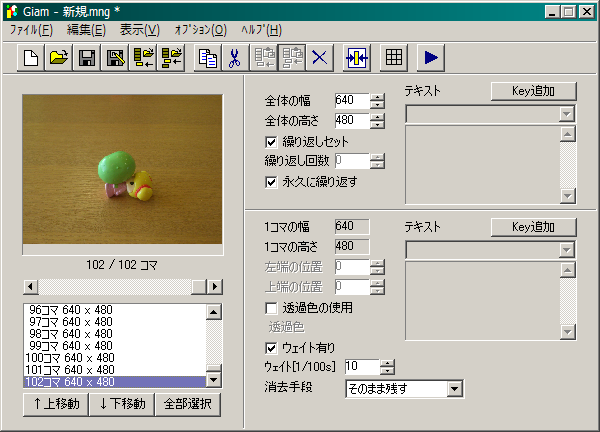Step frame slider left with arrow
Image resolution: width=600 pixels, height=432 pixels.
[x=31, y=287]
